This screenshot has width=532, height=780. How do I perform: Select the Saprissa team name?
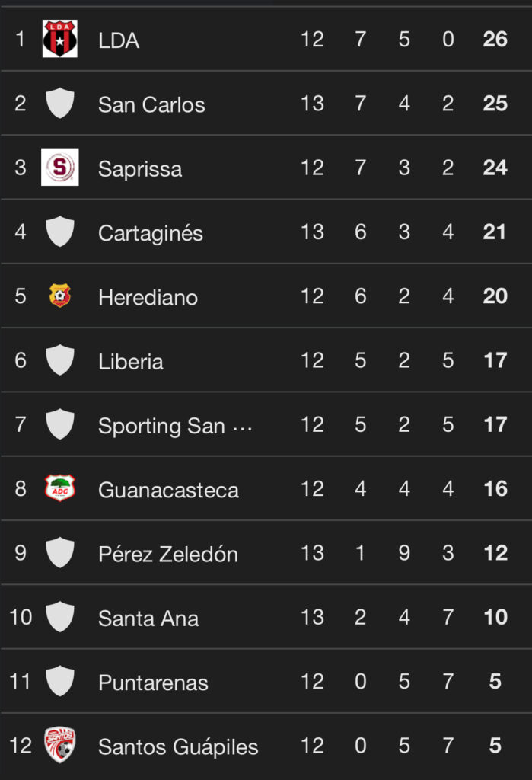(140, 169)
